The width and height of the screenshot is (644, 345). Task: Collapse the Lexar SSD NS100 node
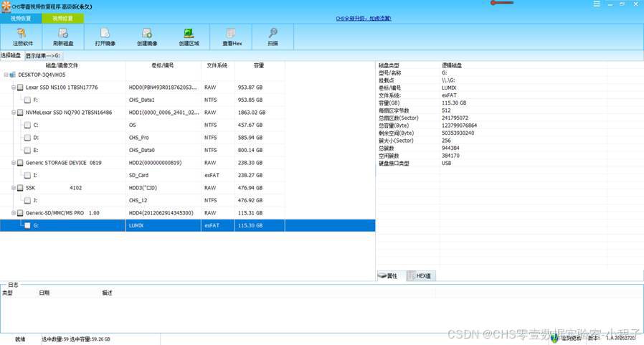point(14,88)
